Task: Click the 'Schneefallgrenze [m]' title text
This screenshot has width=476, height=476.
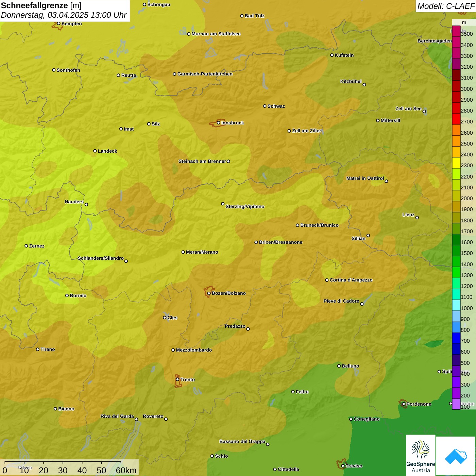Action: tap(41, 5)
